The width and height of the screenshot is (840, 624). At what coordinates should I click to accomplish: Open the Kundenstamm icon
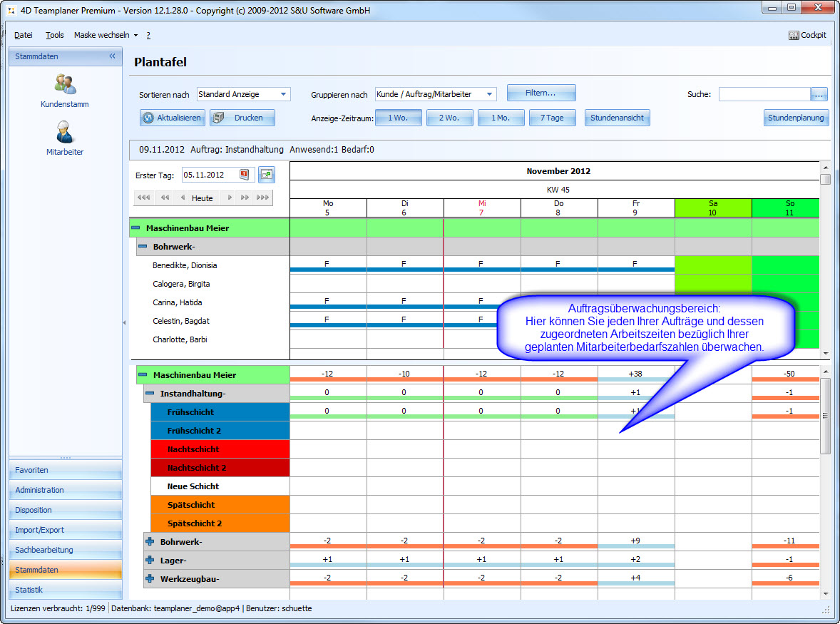65,85
